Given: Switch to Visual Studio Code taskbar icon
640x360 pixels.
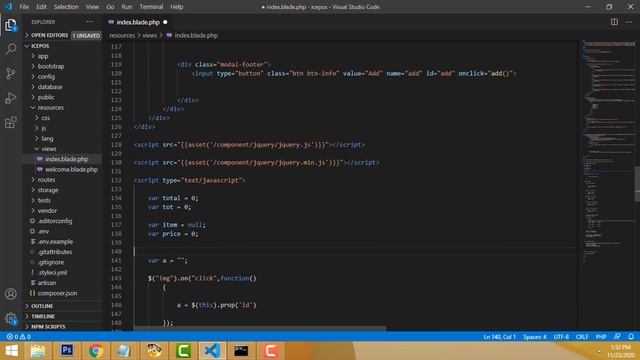Looking at the screenshot, I should click(212, 351).
